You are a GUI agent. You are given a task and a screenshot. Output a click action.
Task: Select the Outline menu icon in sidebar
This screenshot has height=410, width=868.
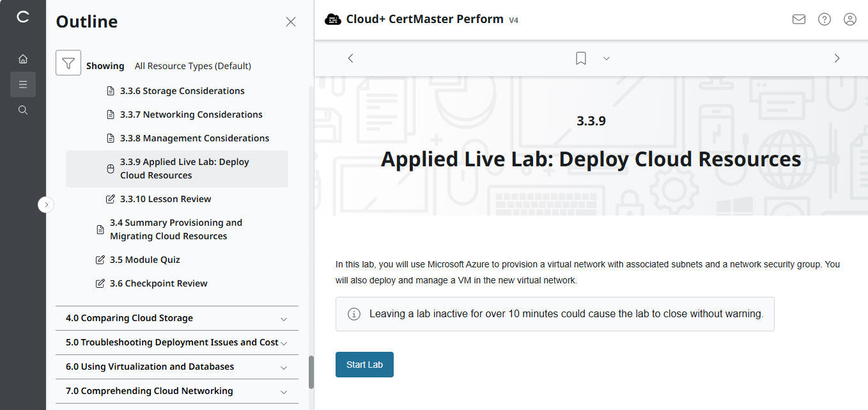(x=23, y=84)
